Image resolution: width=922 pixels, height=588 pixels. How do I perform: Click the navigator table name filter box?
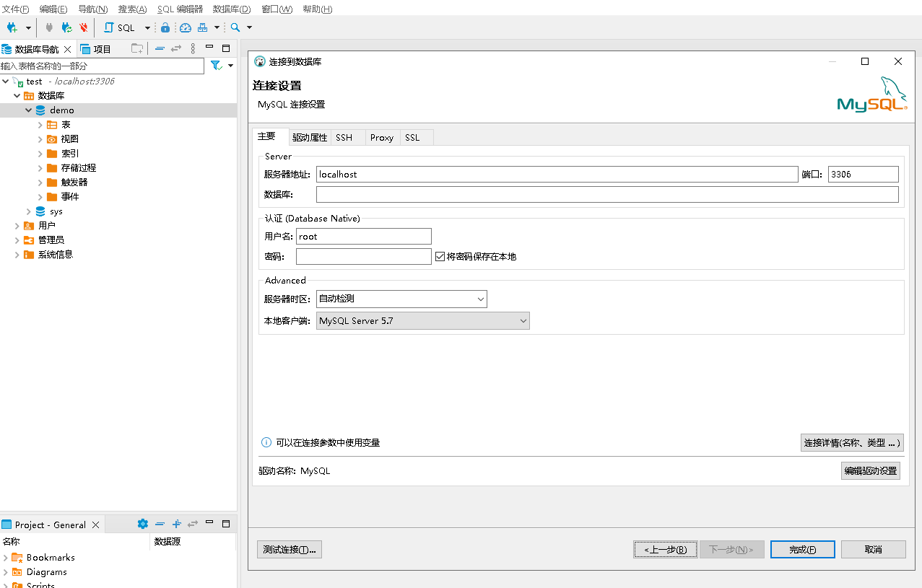[103, 66]
